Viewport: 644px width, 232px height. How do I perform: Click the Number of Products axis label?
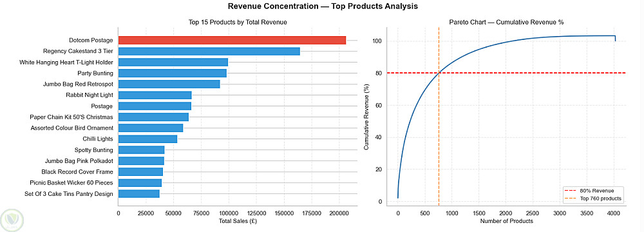pyautogui.click(x=506, y=221)
